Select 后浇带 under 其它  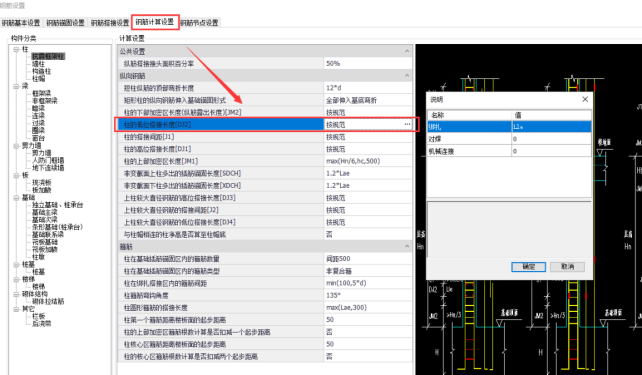click(x=41, y=324)
